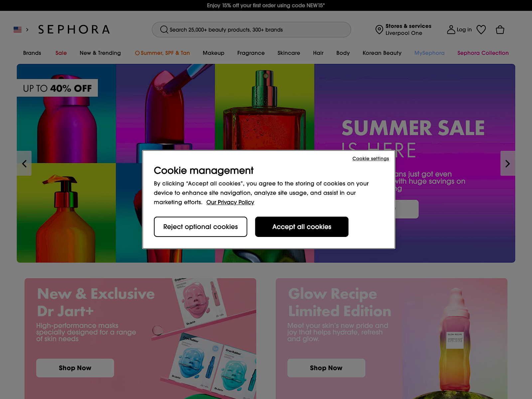Image resolution: width=532 pixels, height=399 pixels.
Task: Expand the country chooser chevron beside flag
Action: (27, 30)
